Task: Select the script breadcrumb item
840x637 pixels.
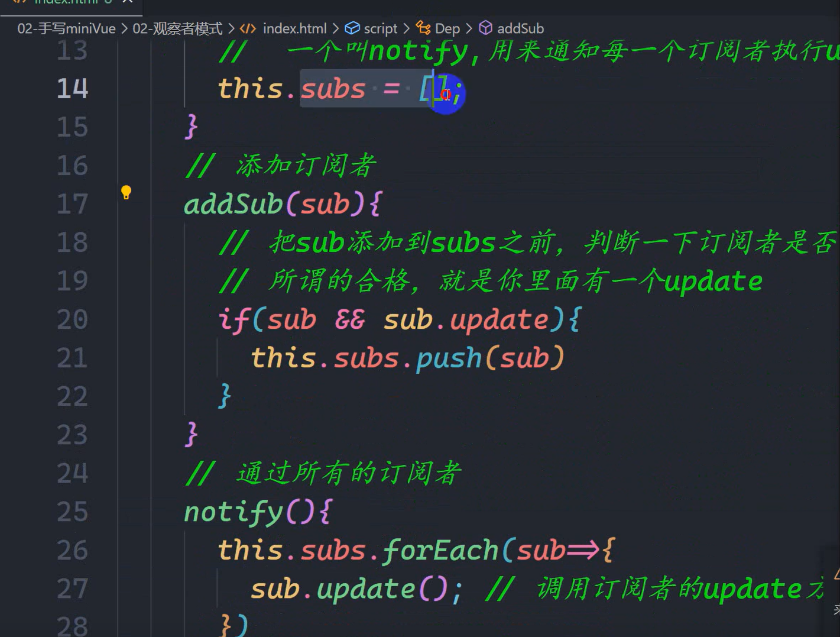Action: (380, 28)
